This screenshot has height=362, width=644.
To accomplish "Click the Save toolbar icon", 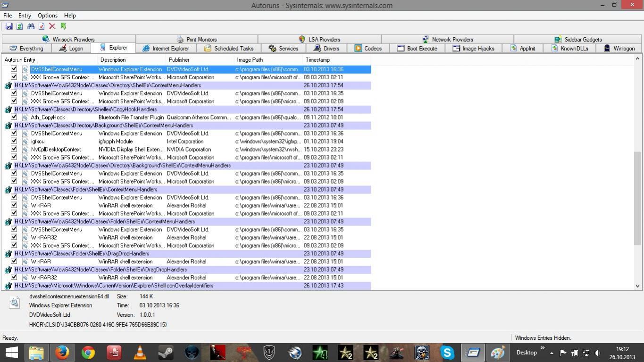I will coord(9,26).
